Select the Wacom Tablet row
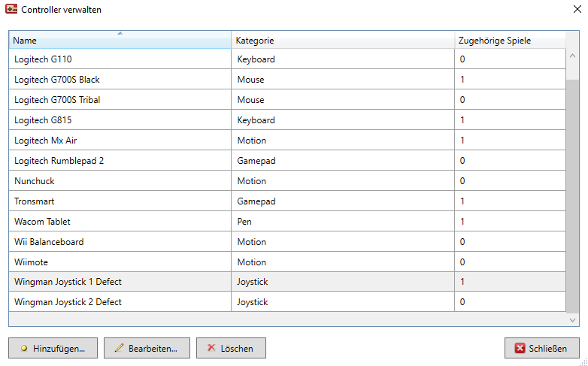Image resolution: width=588 pixels, height=366 pixels. [287, 221]
